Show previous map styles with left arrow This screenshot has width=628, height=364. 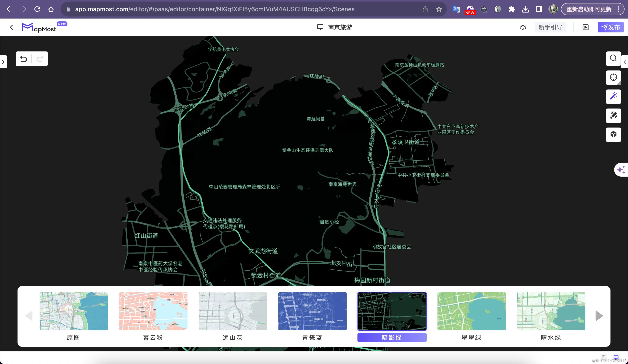coord(29,316)
